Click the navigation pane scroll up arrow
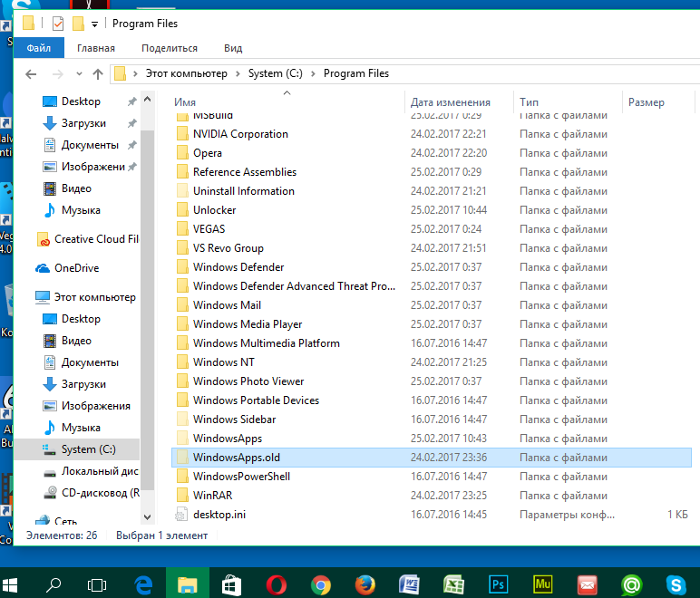The image size is (700, 598). (x=147, y=99)
